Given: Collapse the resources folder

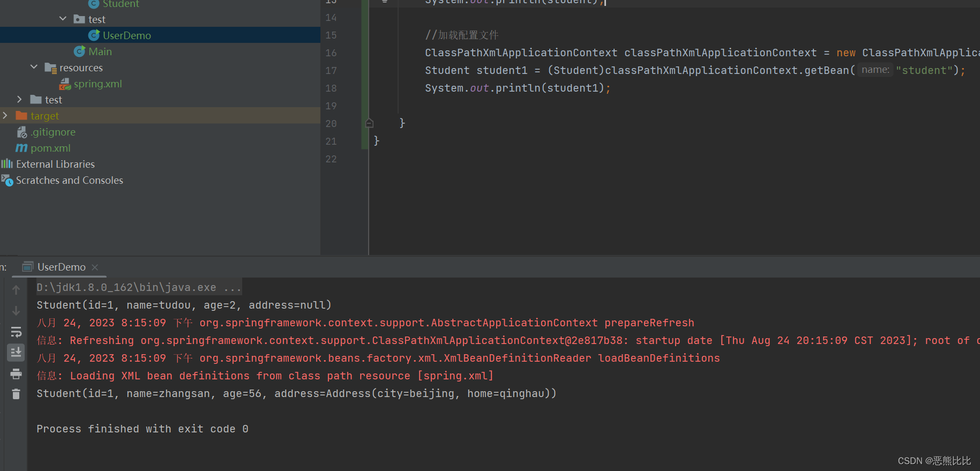Looking at the screenshot, I should (34, 67).
